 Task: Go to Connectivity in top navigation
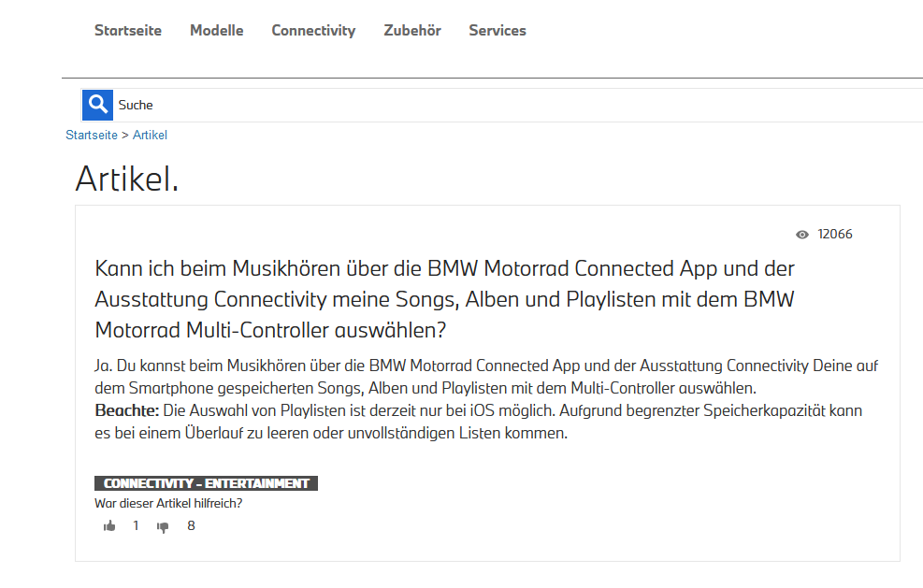(313, 30)
